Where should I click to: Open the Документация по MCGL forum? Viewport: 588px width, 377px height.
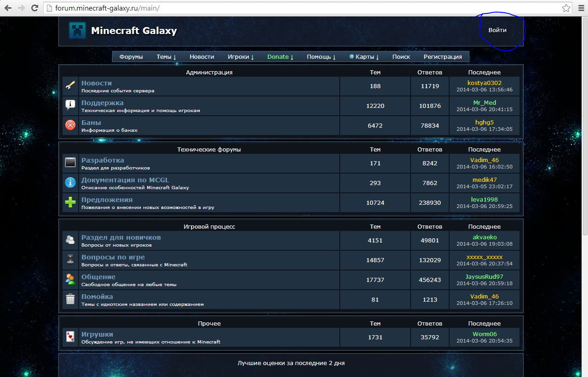(x=126, y=180)
